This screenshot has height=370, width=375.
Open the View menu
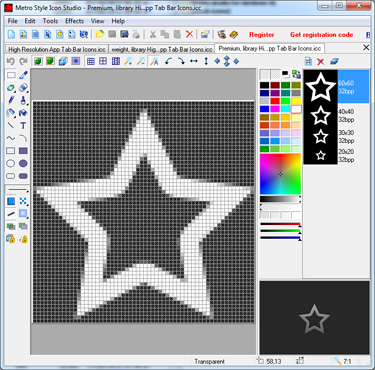(98, 21)
